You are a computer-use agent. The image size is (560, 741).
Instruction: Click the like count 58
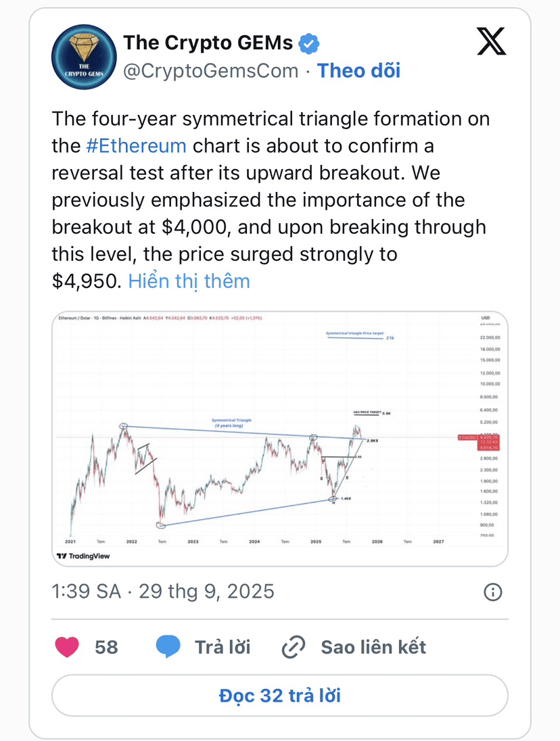tap(106, 647)
